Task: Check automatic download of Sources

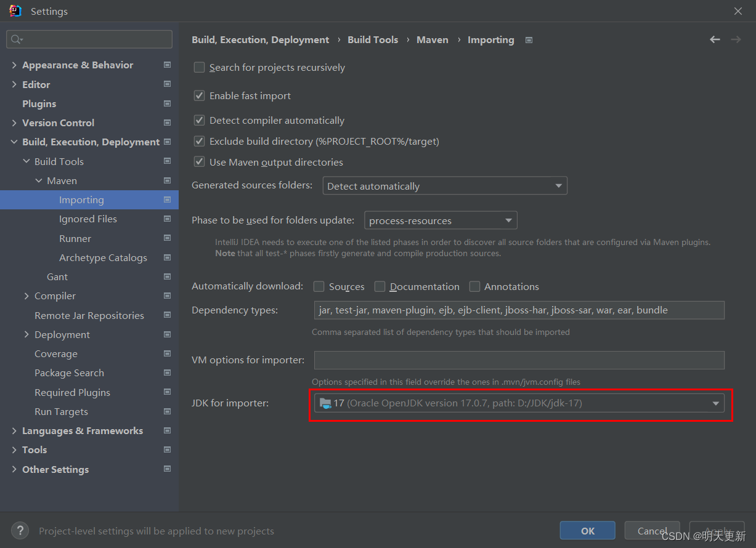Action: (x=319, y=286)
